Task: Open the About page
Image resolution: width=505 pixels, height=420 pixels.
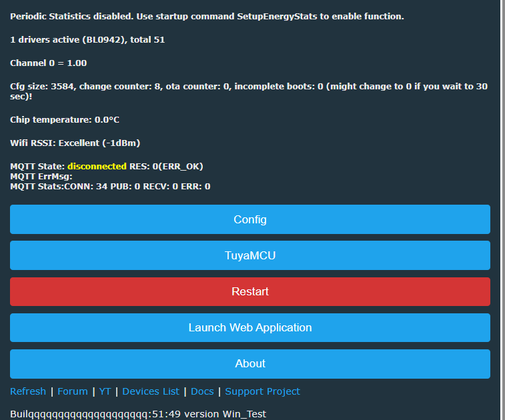Action: pyautogui.click(x=250, y=364)
